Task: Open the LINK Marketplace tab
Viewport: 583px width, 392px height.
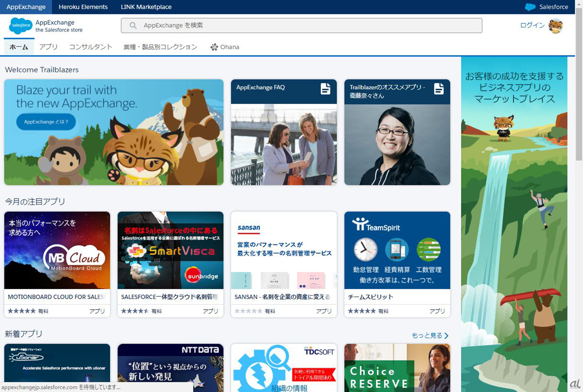Action: click(x=146, y=7)
